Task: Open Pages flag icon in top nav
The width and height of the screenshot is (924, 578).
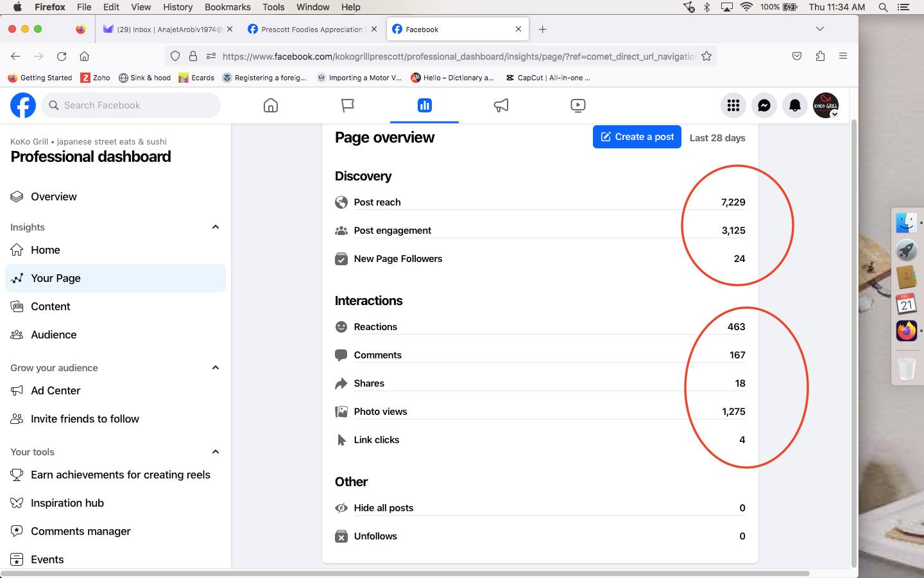Action: point(348,105)
